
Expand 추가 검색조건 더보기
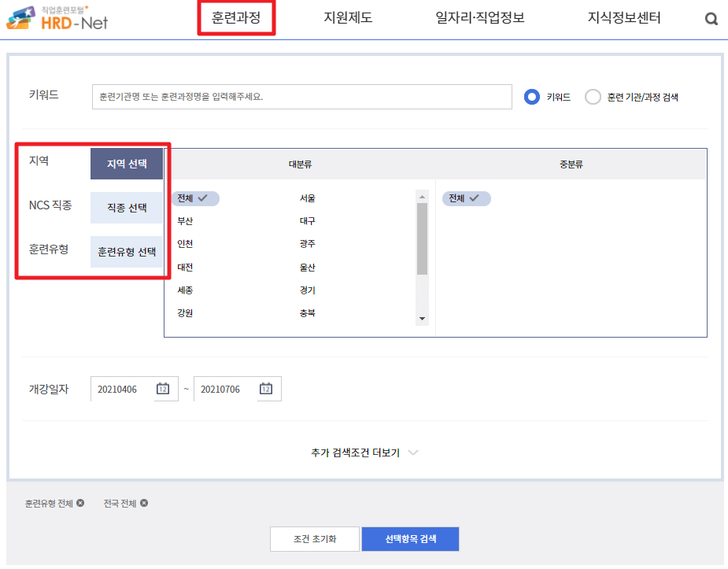364,453
